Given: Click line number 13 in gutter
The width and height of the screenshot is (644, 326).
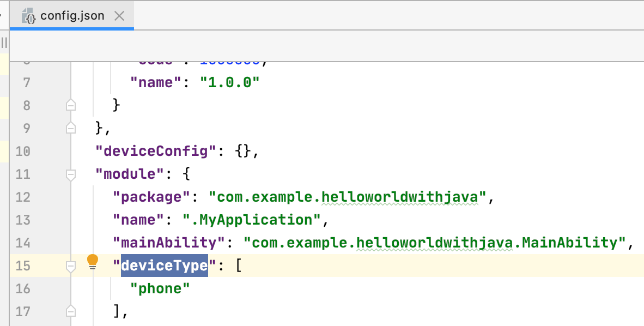Looking at the screenshot, I should (x=23, y=220).
